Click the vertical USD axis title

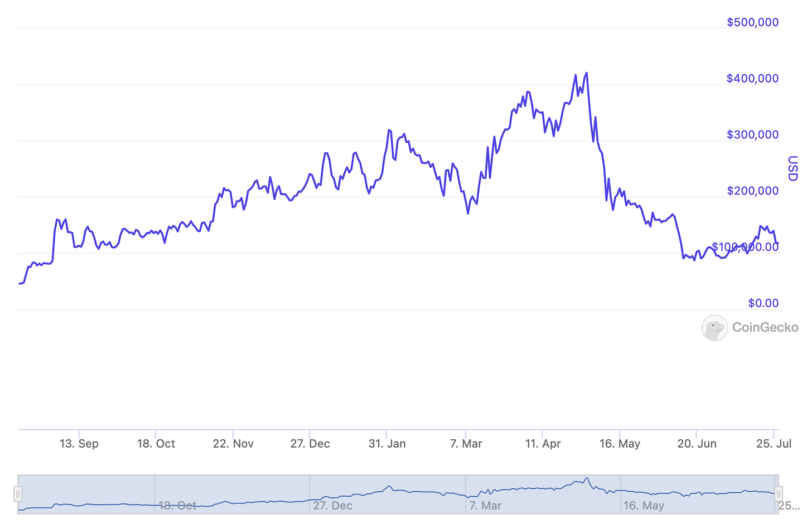[x=792, y=168]
